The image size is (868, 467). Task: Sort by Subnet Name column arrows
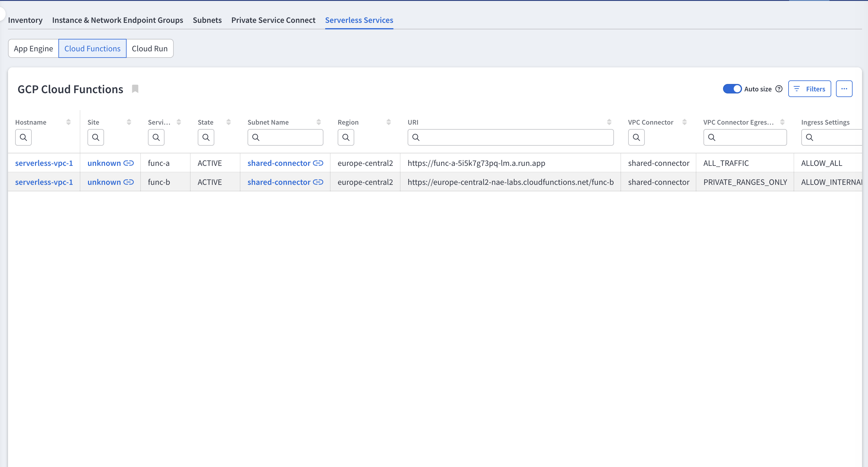tap(318, 122)
